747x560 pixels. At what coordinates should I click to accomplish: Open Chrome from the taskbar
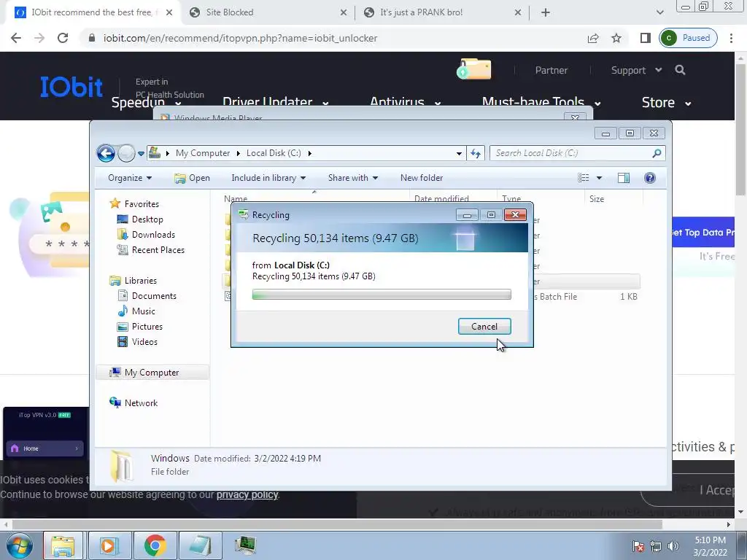click(x=155, y=545)
